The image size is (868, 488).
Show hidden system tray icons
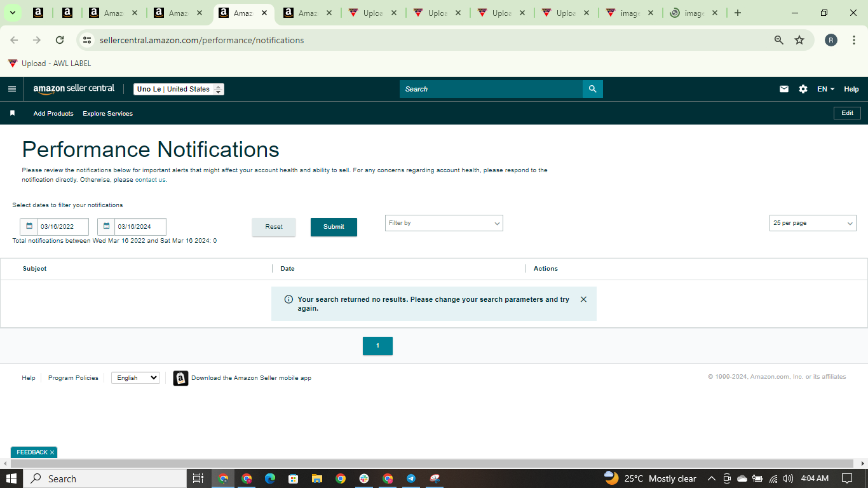(x=711, y=478)
